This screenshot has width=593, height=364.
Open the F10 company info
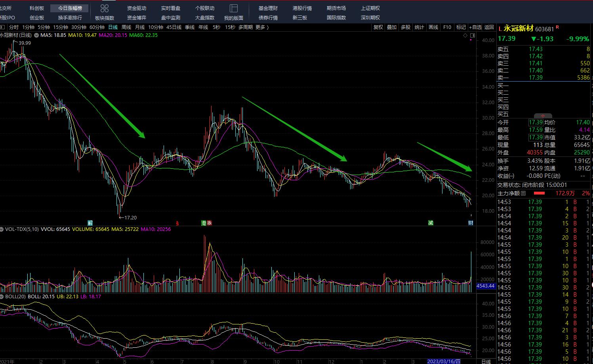point(447,27)
